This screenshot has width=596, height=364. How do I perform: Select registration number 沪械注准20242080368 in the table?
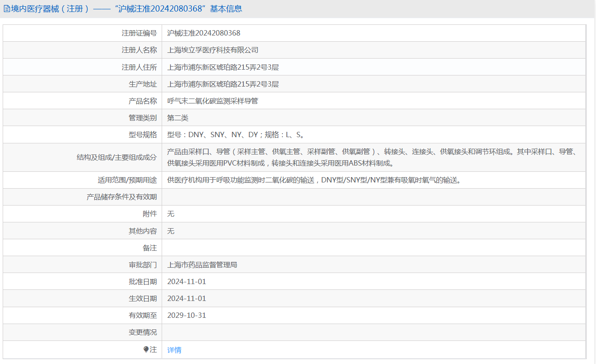(x=204, y=33)
